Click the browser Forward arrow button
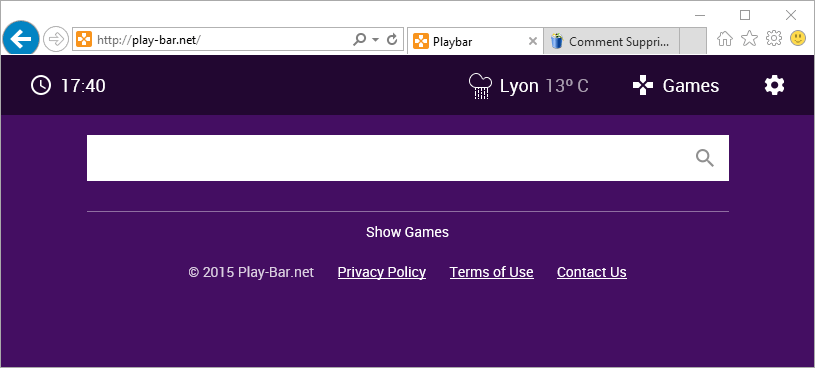Viewport: 815px width, 368px height. click(56, 40)
